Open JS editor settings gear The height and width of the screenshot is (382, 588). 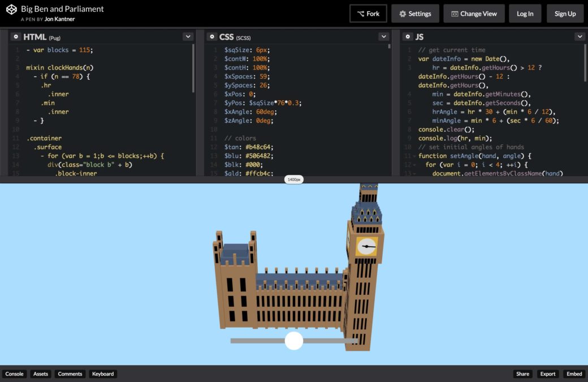coord(408,36)
